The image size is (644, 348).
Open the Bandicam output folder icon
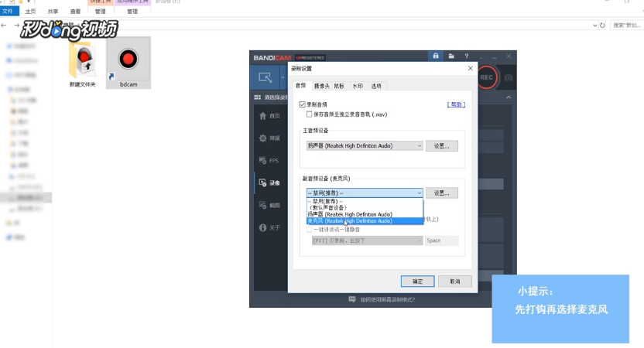[x=451, y=56]
